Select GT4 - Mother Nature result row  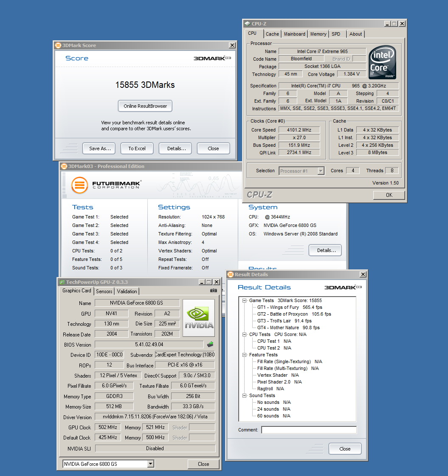coord(288,328)
